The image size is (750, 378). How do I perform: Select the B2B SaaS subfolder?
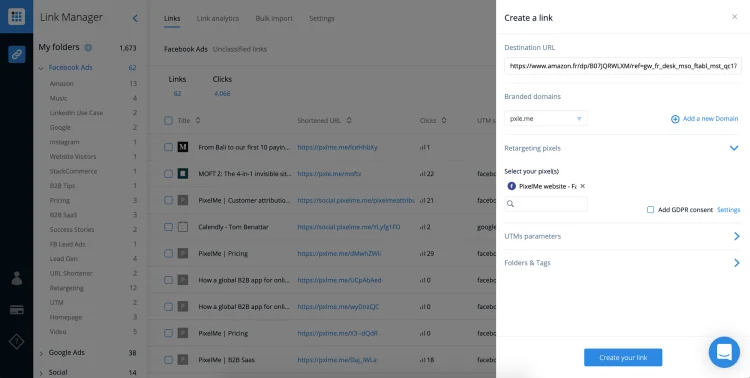tap(63, 215)
